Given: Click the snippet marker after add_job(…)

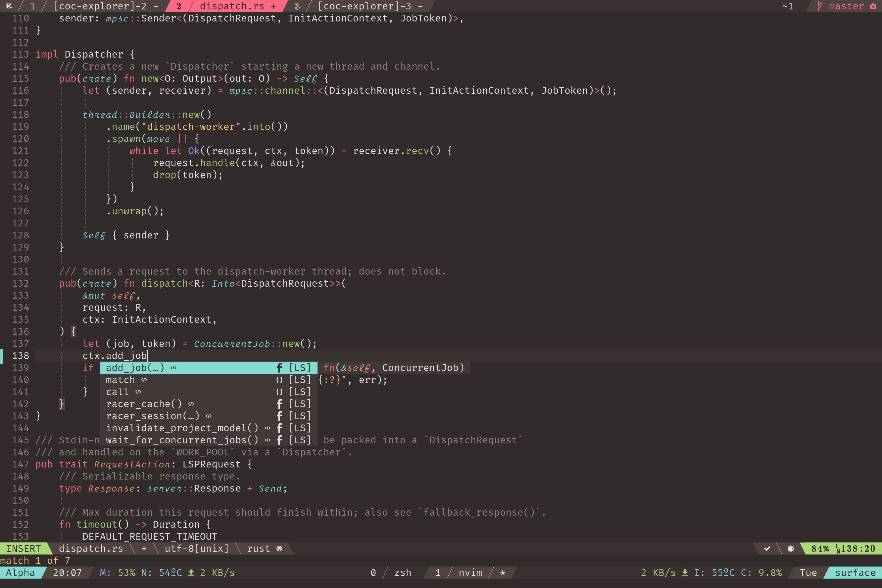Looking at the screenshot, I should [173, 368].
